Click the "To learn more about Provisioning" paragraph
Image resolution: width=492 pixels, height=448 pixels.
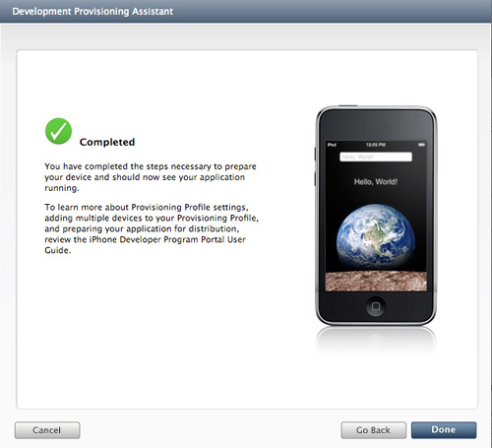pyautogui.click(x=152, y=228)
